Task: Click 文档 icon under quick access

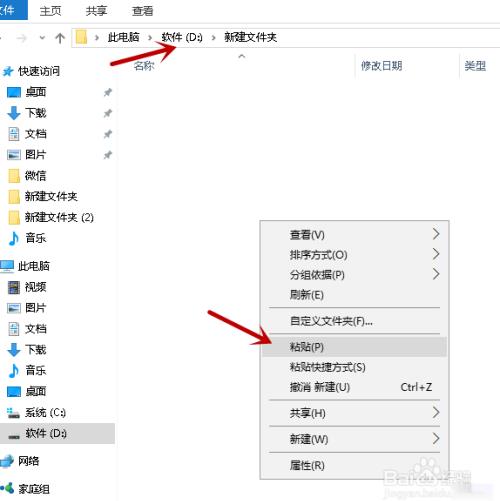Action: (14, 134)
